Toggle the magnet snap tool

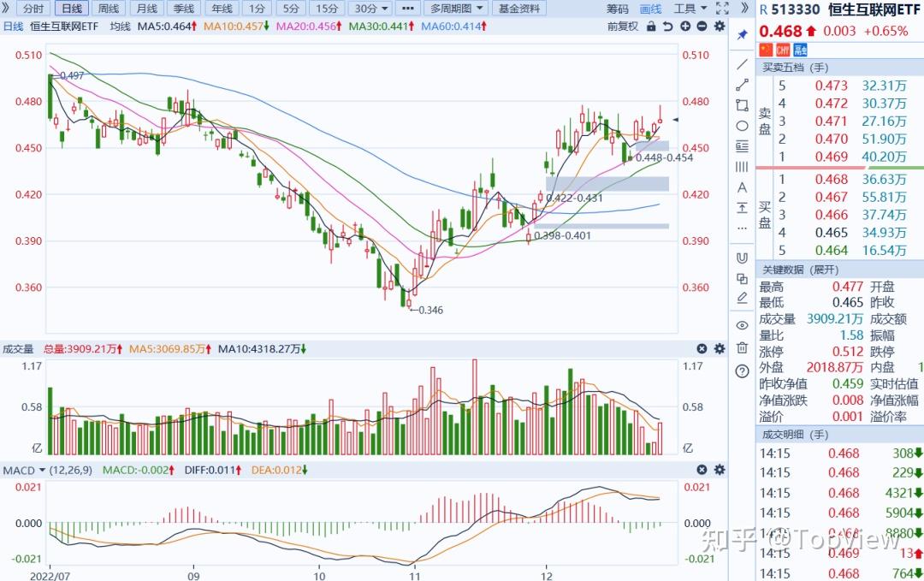742,258
